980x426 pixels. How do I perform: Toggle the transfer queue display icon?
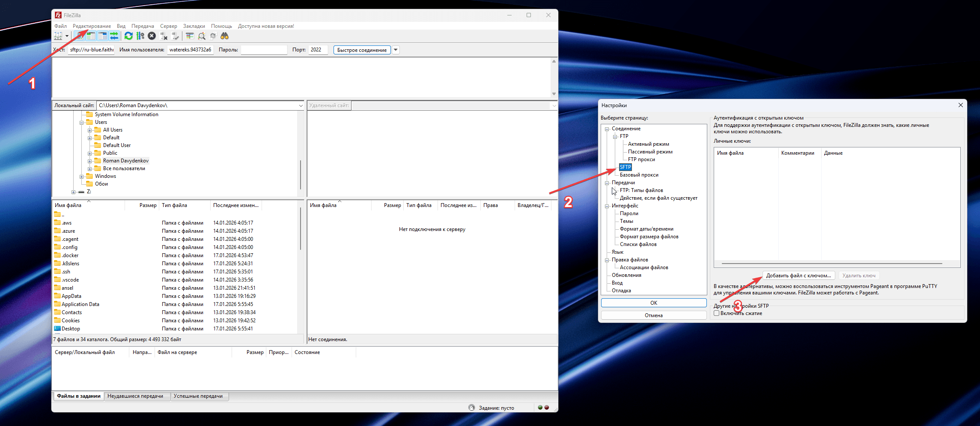(x=114, y=36)
